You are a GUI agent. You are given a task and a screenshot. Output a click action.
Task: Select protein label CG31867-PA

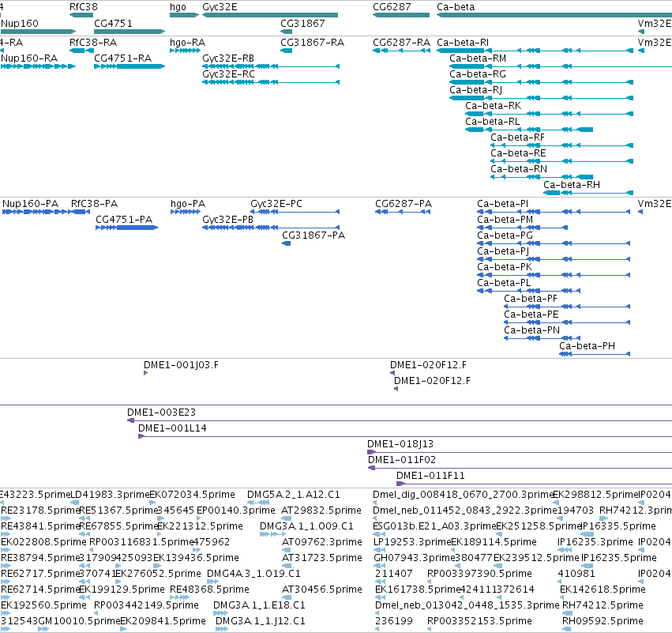pos(313,235)
